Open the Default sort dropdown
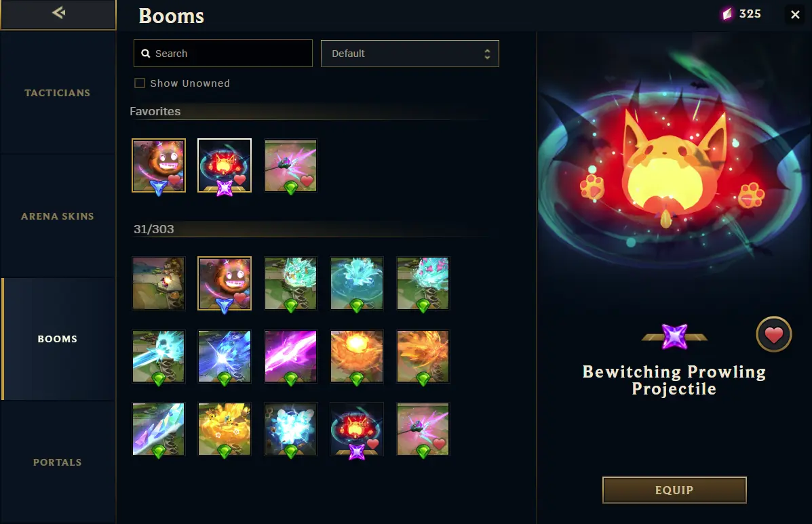812x524 pixels. (x=410, y=54)
